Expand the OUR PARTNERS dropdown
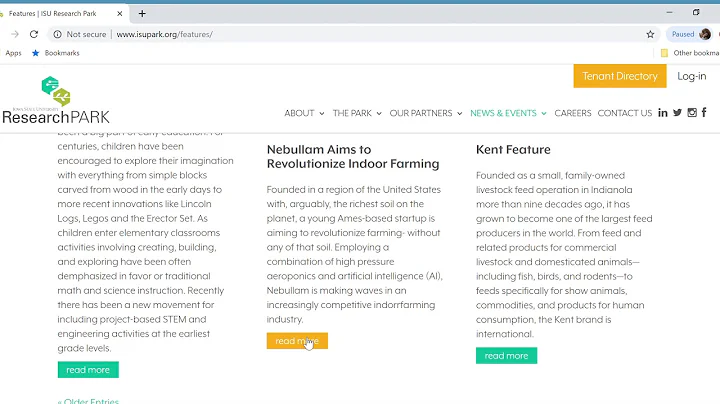 [x=425, y=113]
